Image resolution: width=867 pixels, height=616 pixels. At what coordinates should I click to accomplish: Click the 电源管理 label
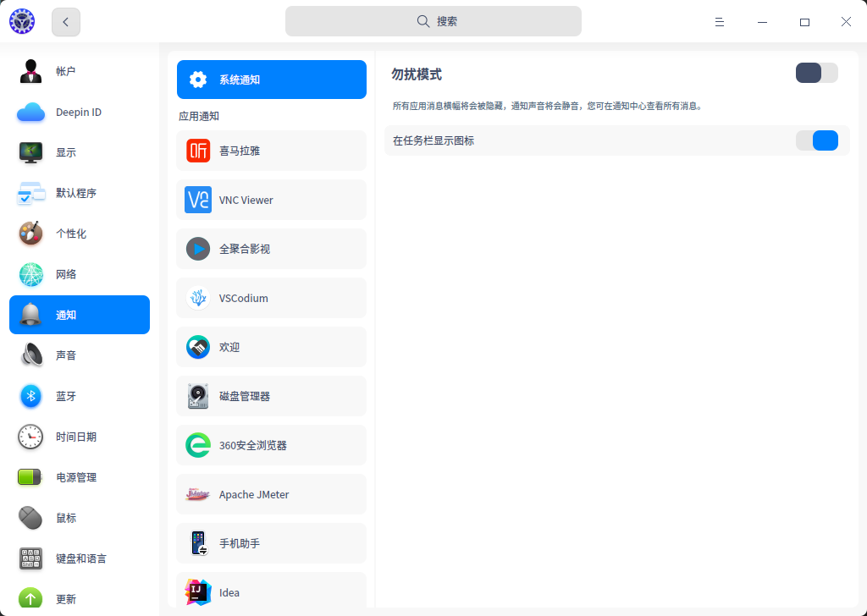click(76, 477)
